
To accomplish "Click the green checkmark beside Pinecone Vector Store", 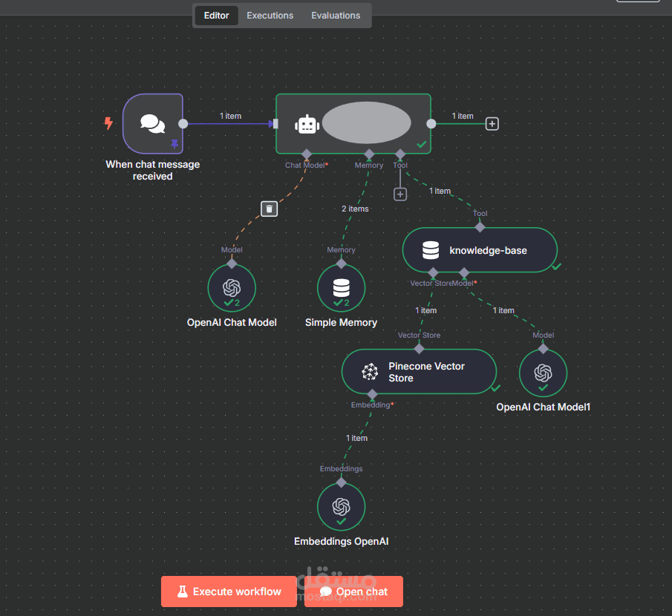I will (496, 388).
